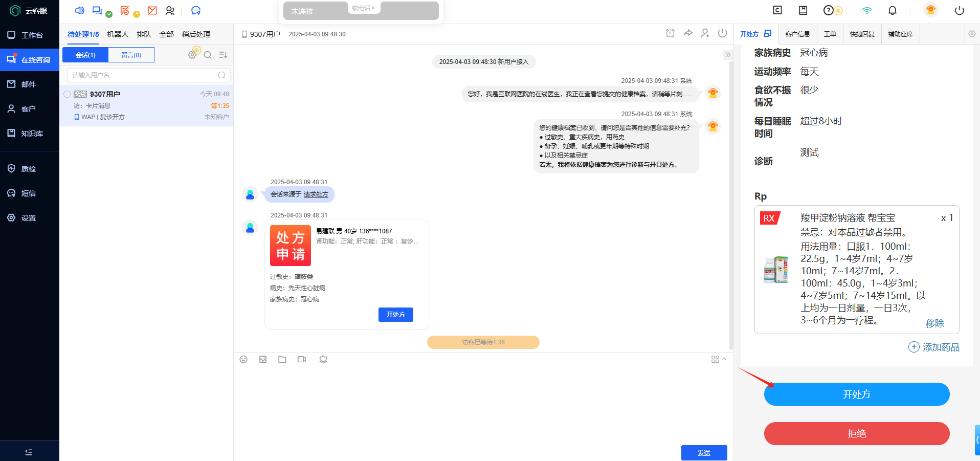Viewport: 980px width, 461px height.
Task: Click the agents group icon in top toolbar
Action: [170, 10]
